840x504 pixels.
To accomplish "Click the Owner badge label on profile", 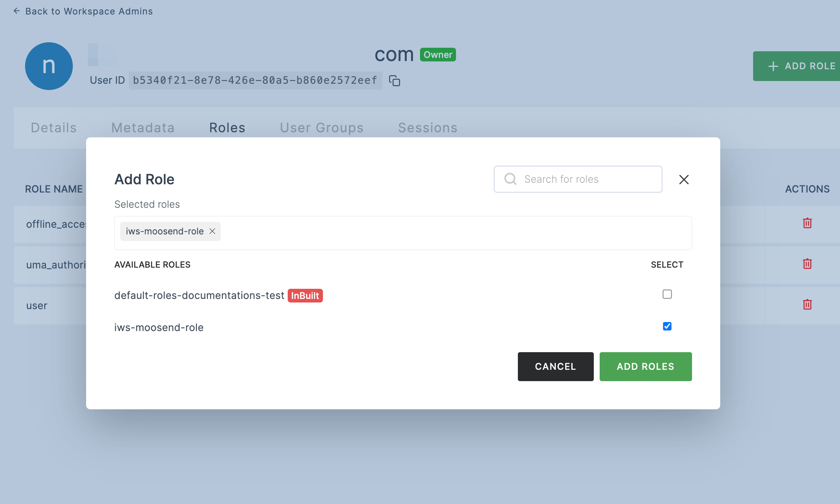I will [438, 55].
